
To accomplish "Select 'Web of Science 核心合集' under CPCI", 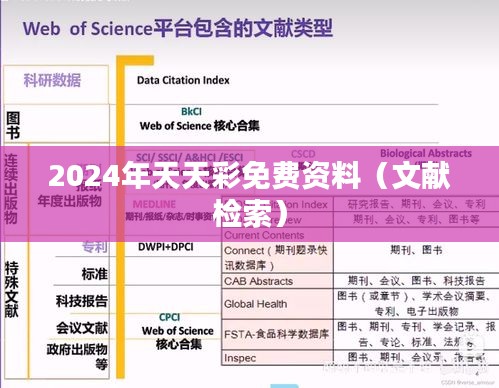I will [178, 337].
